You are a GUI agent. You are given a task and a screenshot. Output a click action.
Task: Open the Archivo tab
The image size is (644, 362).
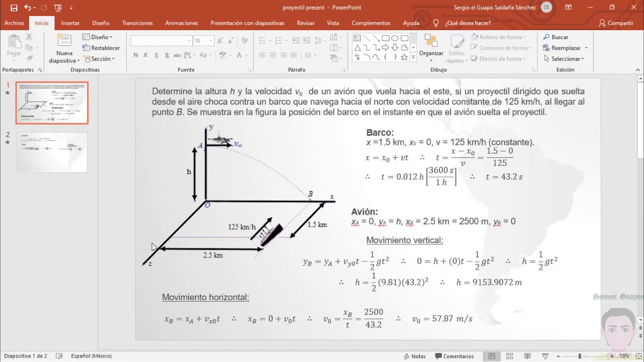coord(14,23)
